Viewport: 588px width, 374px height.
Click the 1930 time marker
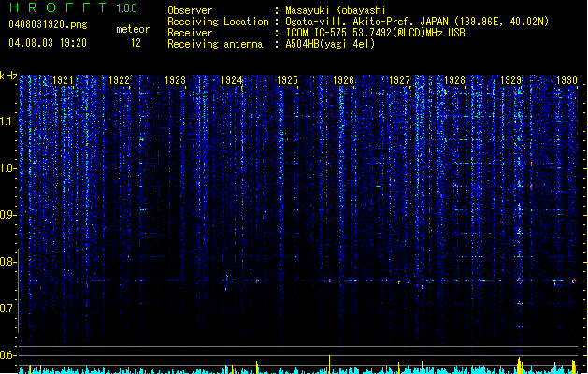point(566,80)
